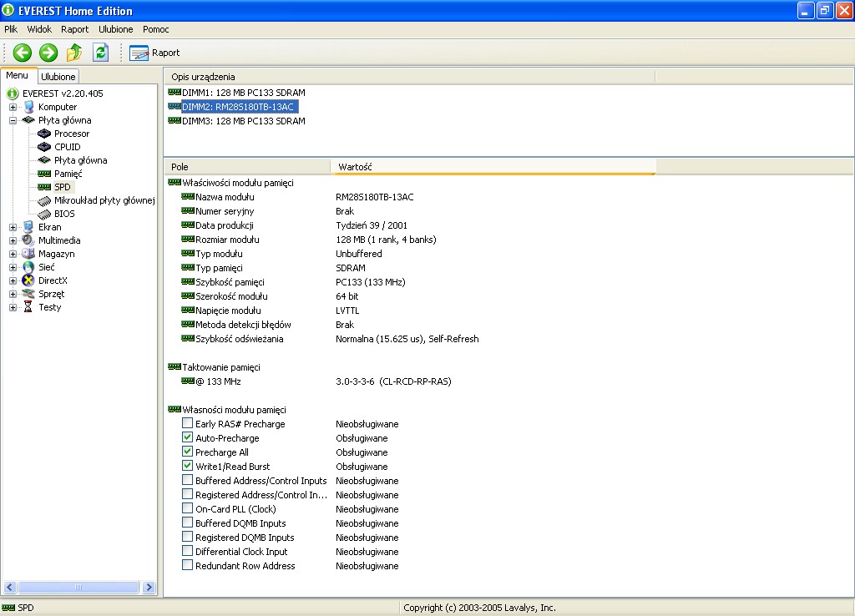Screen dimensions: 855x616
Task: Open the Raport toolbar button
Action: 154,53
